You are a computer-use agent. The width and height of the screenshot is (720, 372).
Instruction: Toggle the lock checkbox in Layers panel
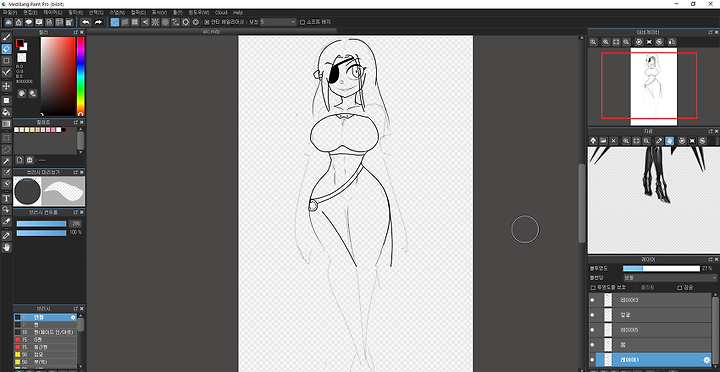[680, 287]
